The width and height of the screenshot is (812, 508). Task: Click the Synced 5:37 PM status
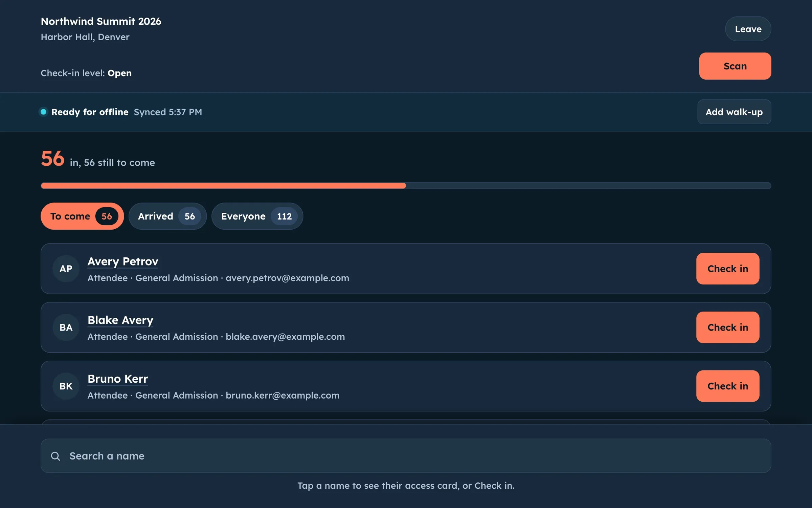(x=168, y=112)
